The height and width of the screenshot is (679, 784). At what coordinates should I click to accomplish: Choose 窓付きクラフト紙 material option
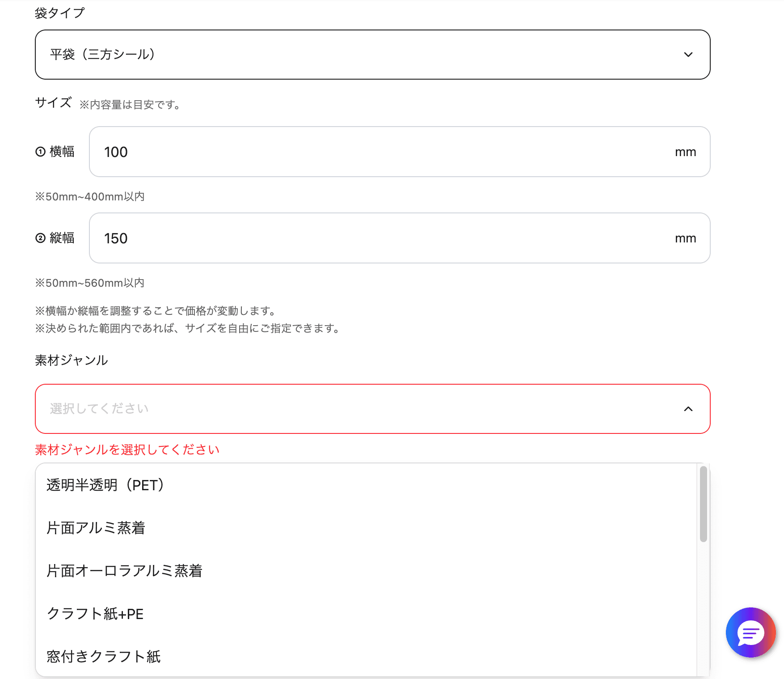click(x=104, y=657)
